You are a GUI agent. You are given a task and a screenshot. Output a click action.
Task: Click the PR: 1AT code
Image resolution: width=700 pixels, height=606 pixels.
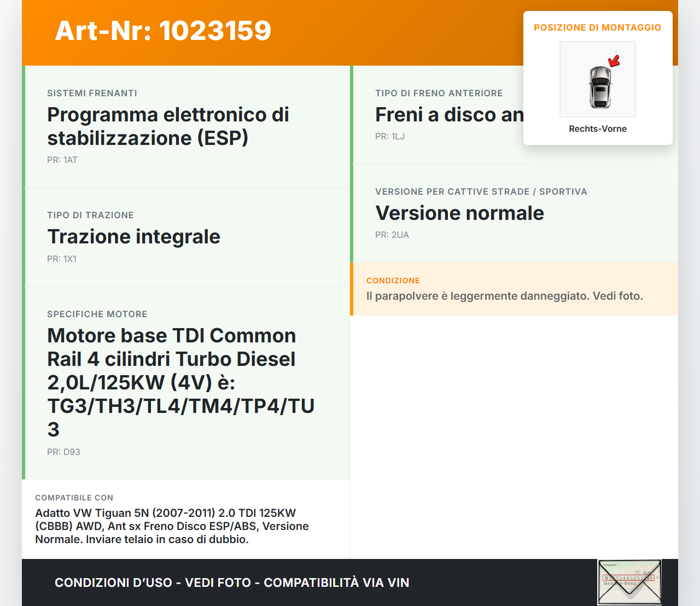pyautogui.click(x=62, y=160)
